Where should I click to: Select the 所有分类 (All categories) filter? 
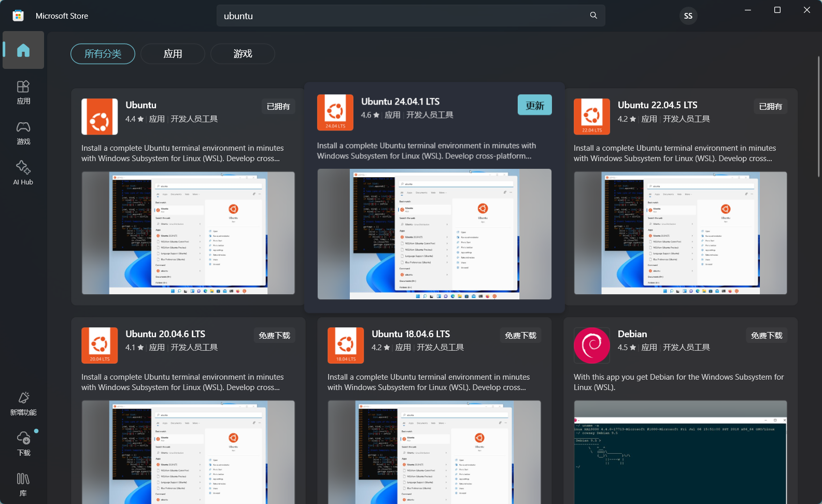[x=103, y=54]
